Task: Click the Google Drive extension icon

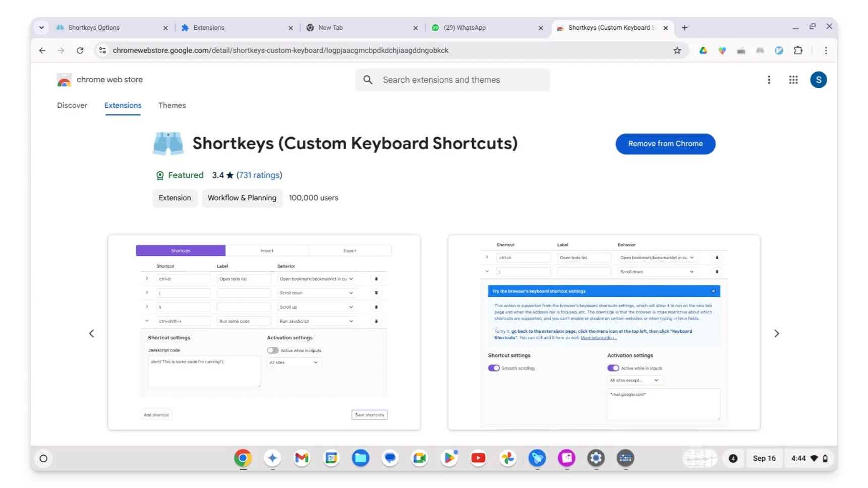Action: click(x=703, y=50)
